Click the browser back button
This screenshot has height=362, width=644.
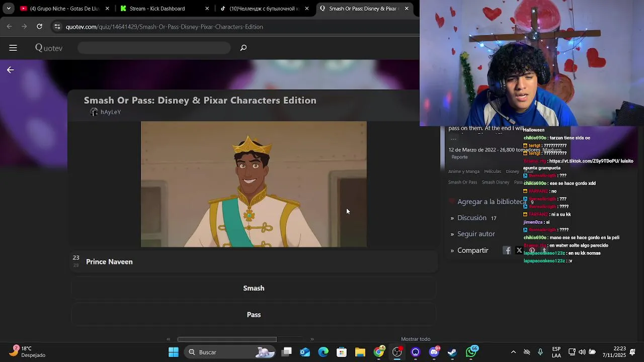[10, 27]
